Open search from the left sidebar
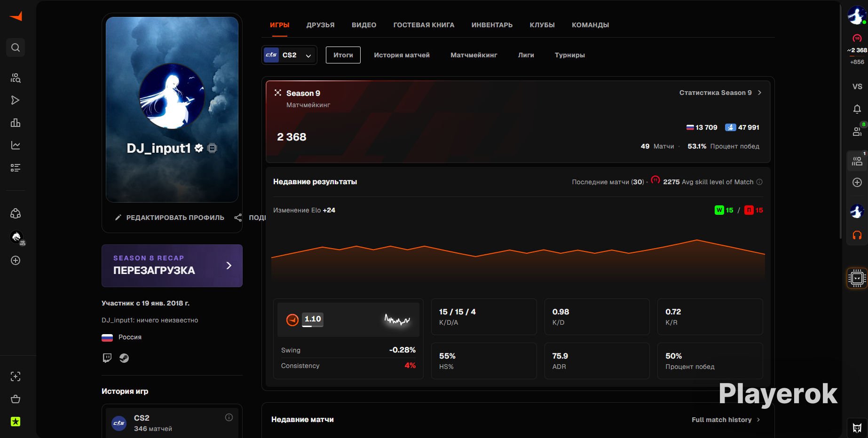 click(16, 47)
